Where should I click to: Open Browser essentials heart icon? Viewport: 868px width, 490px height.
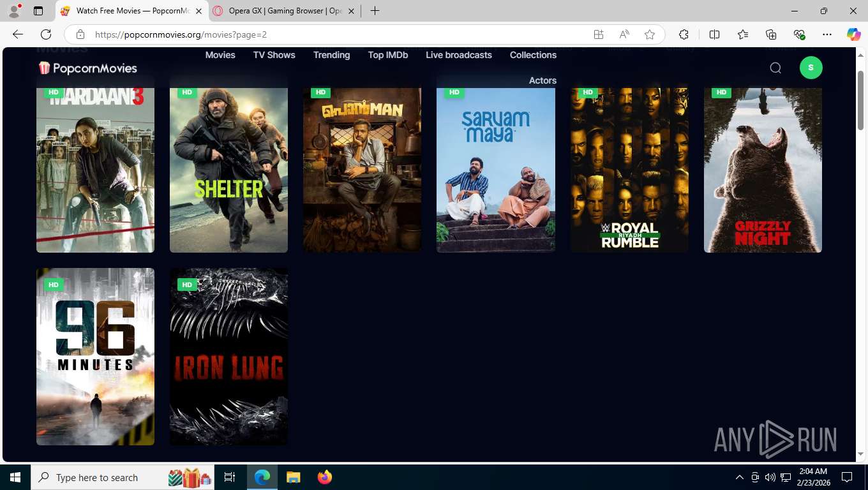799,34
